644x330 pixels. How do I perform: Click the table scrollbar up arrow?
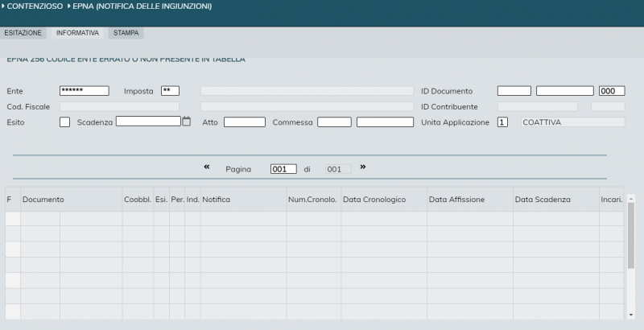coord(630,198)
